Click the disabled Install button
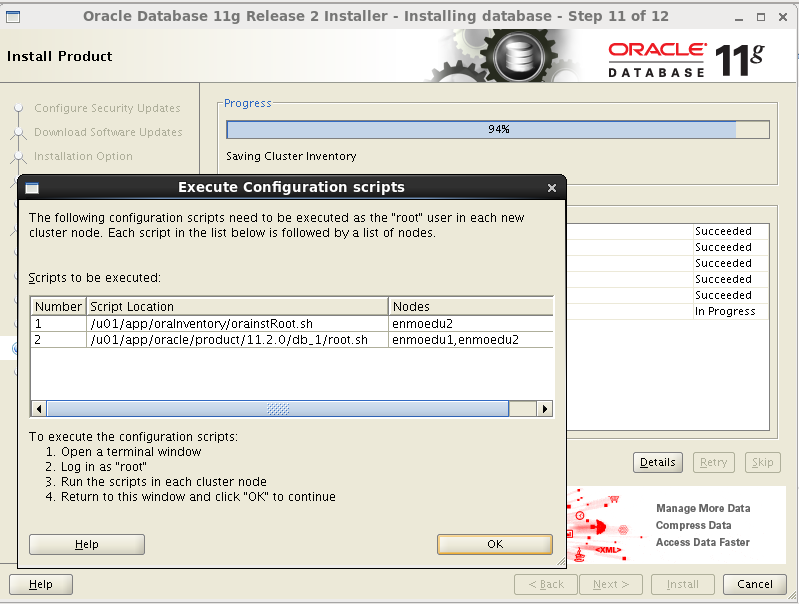The height and width of the screenshot is (604, 799). click(683, 584)
